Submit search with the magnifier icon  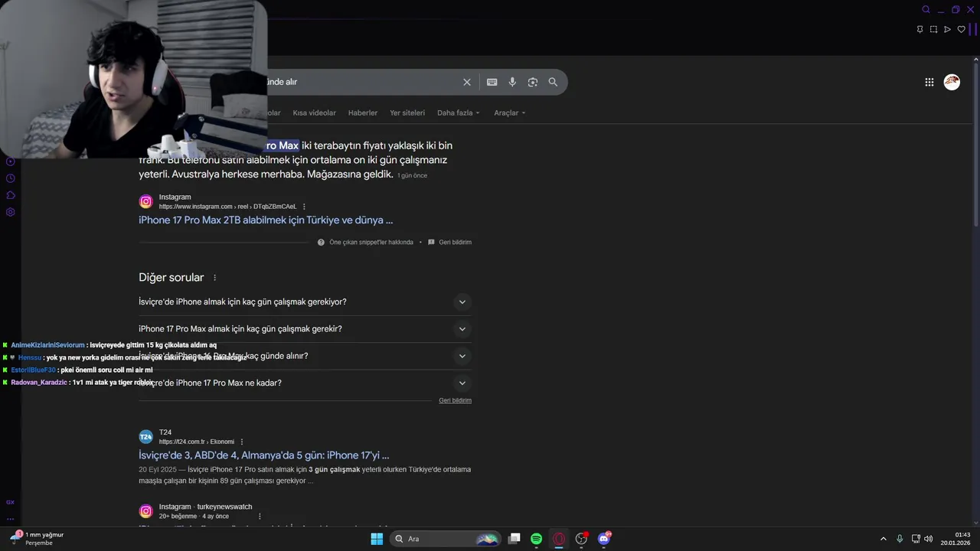553,82
